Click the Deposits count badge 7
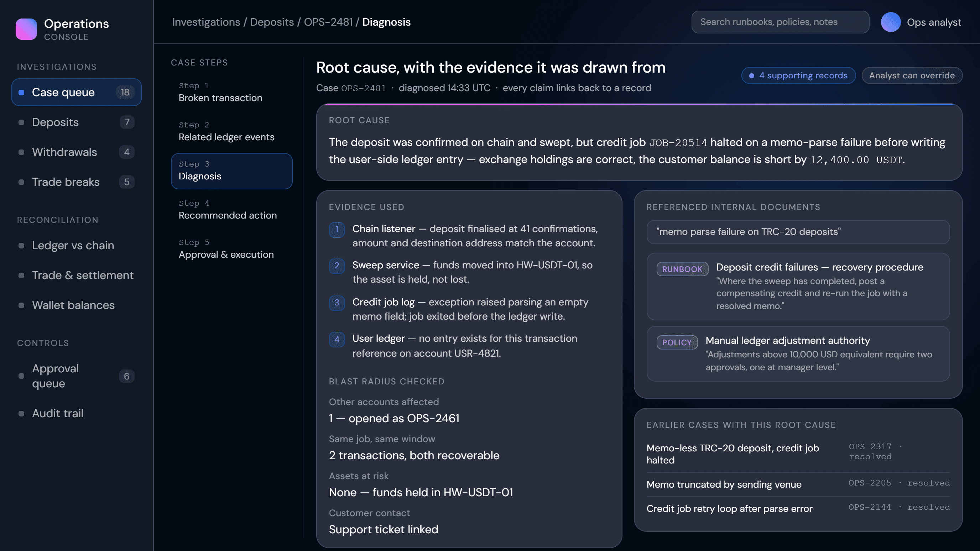980x551 pixels. click(x=127, y=122)
